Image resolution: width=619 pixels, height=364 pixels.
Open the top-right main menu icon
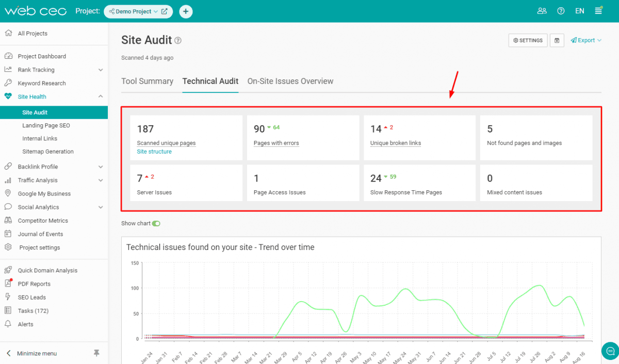(598, 11)
